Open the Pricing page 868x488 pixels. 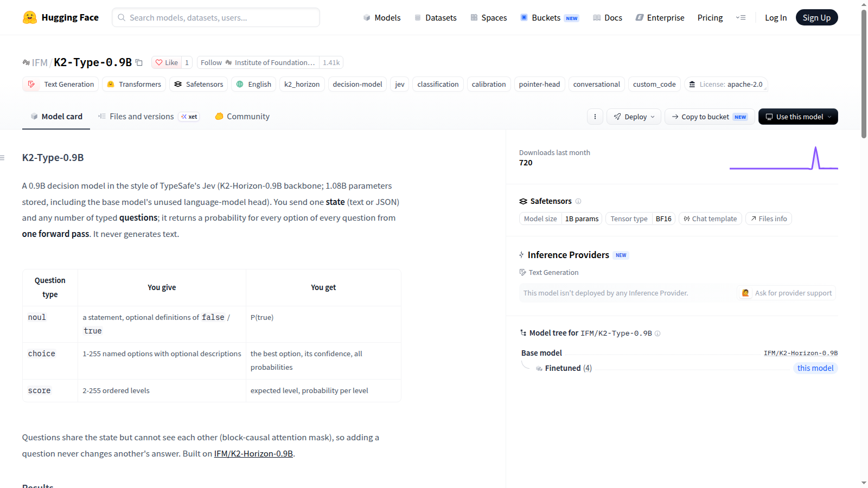tap(710, 17)
